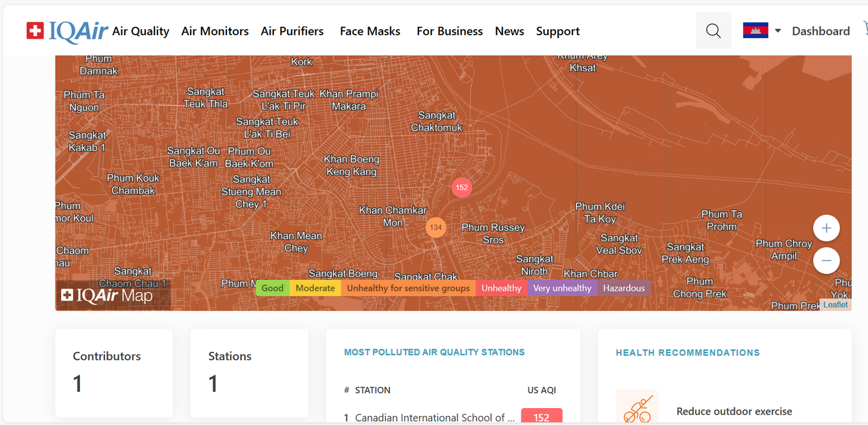Click the Stations count card

250,373
